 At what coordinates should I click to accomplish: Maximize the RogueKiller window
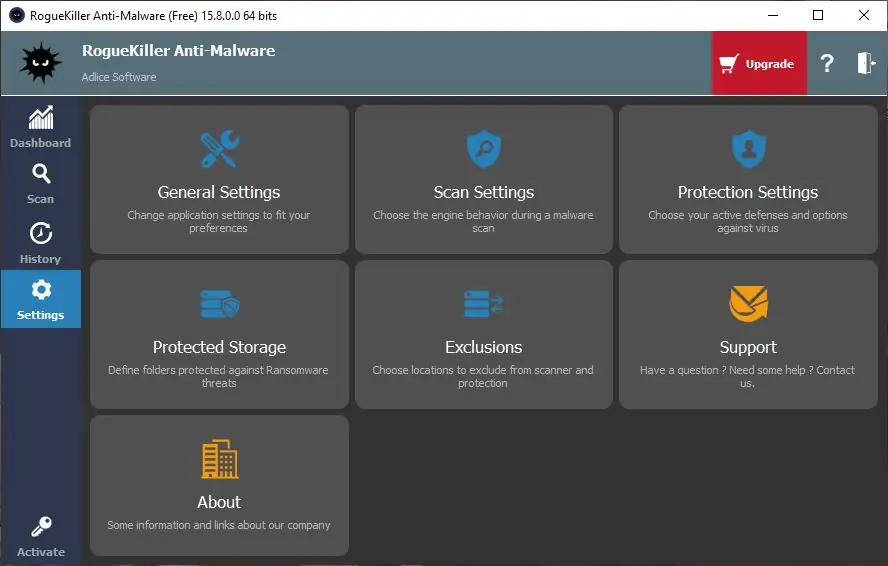[818, 15]
